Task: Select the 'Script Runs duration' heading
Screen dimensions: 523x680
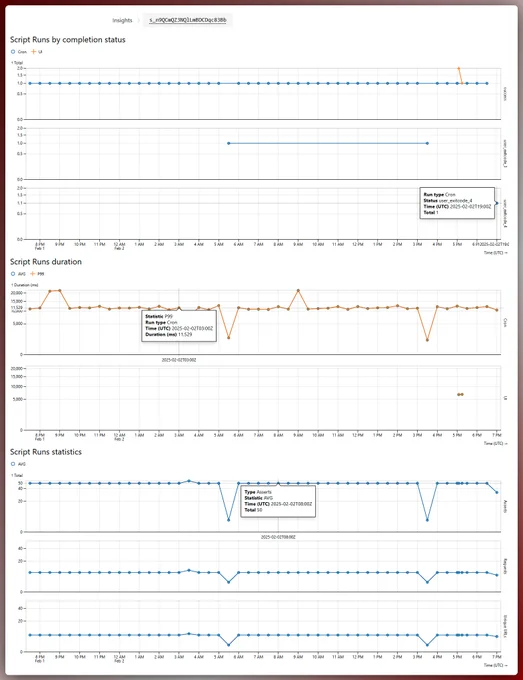Action: pyautogui.click(x=46, y=262)
